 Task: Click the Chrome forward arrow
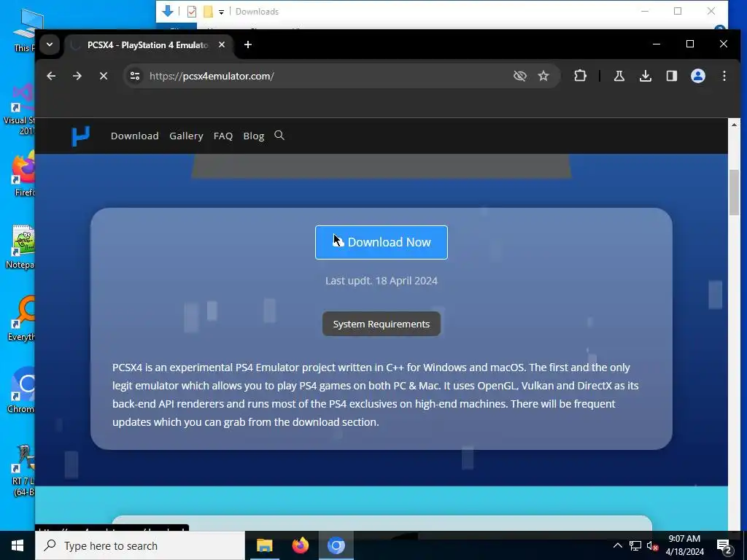pyautogui.click(x=77, y=76)
